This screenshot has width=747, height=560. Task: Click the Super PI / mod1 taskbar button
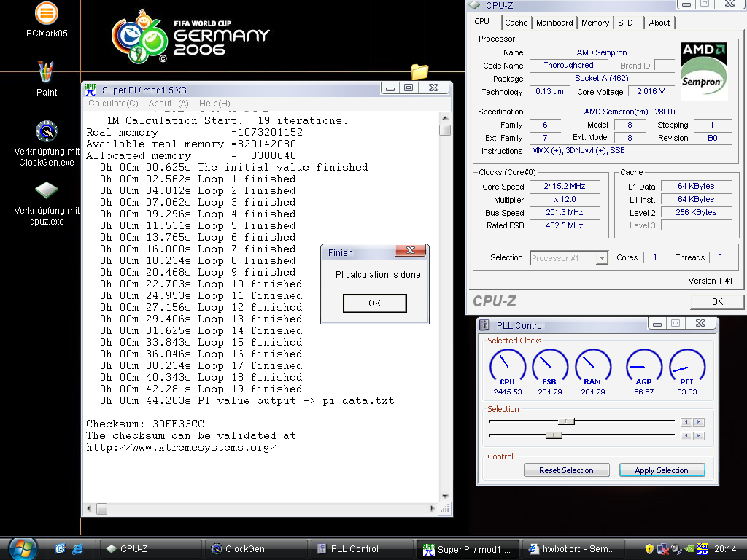468,550
